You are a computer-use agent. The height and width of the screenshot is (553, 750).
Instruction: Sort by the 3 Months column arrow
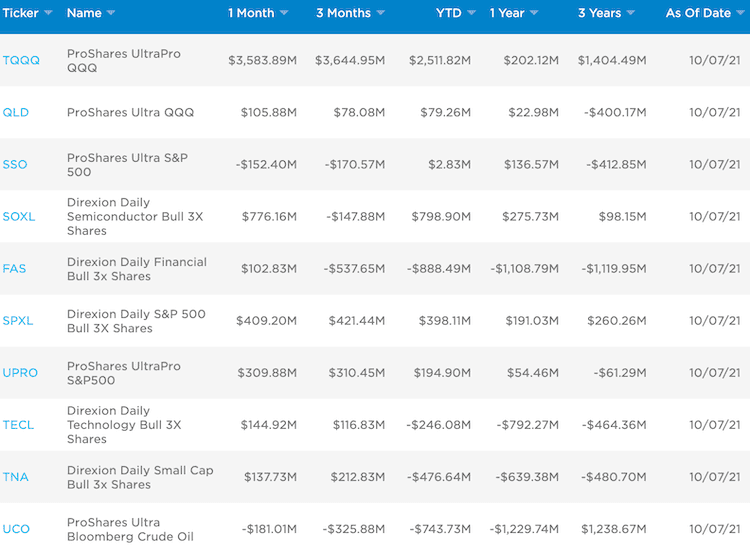coord(381,13)
